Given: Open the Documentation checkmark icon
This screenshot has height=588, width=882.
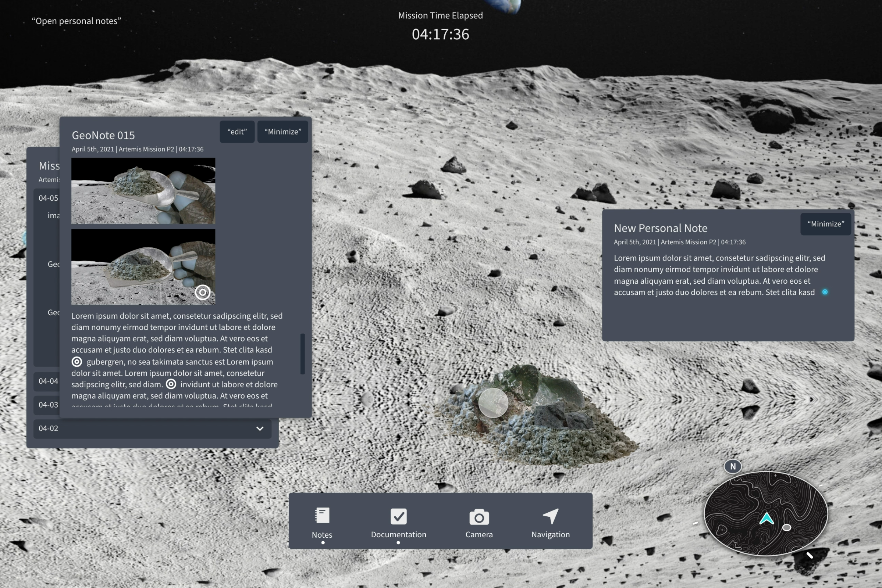Looking at the screenshot, I should point(398,516).
